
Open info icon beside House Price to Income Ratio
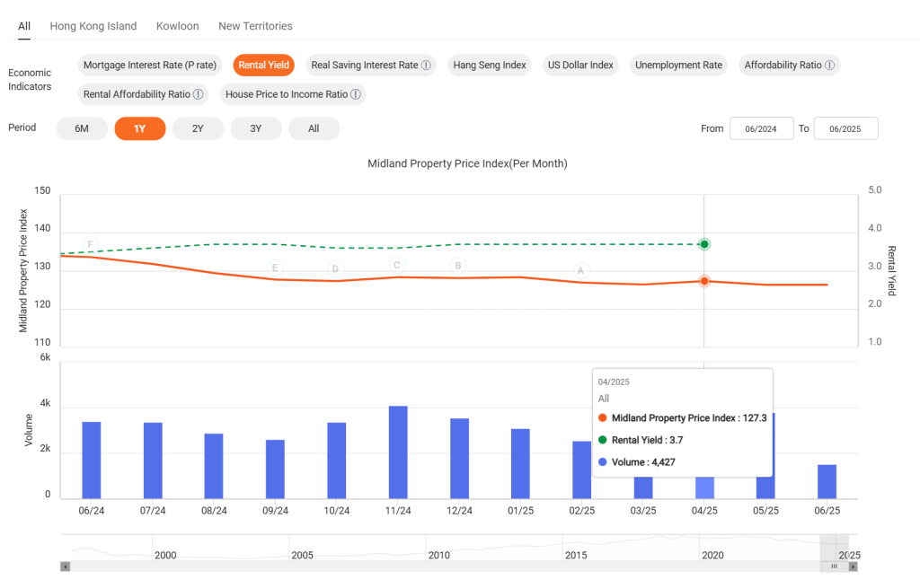tap(356, 94)
